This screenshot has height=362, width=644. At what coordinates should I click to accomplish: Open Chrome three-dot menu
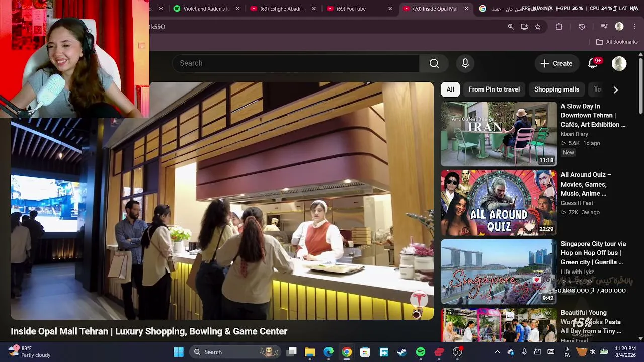[x=634, y=27]
